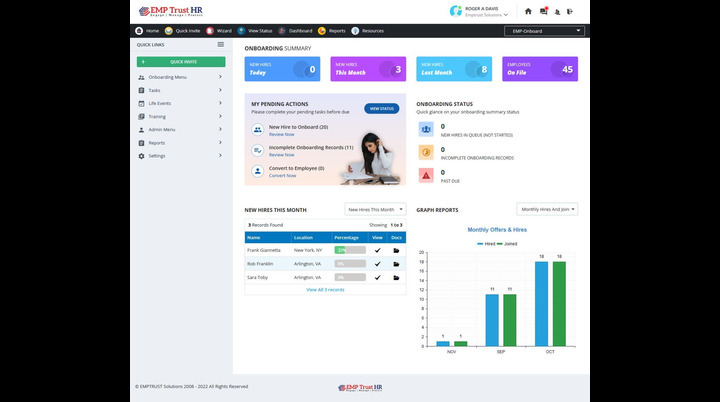
Task: Open the New Hires This Month dropdown
Action: tap(375, 210)
